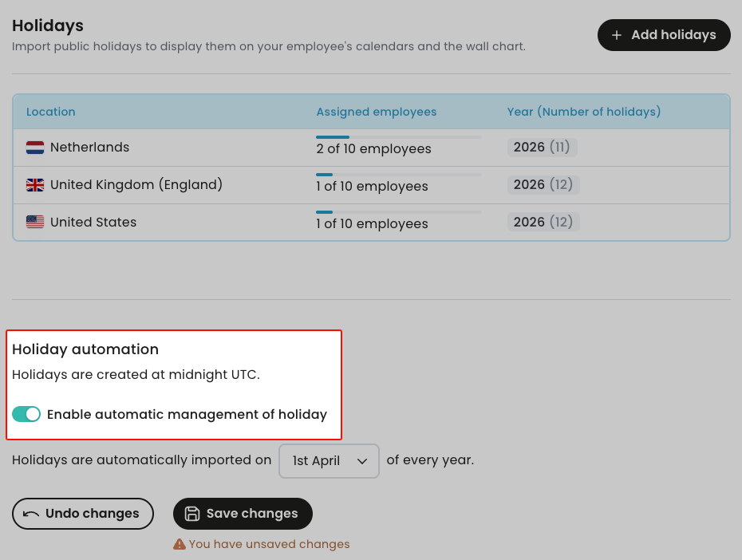This screenshot has width=742, height=560.
Task: Click the United States flag icon
Action: pyautogui.click(x=34, y=222)
